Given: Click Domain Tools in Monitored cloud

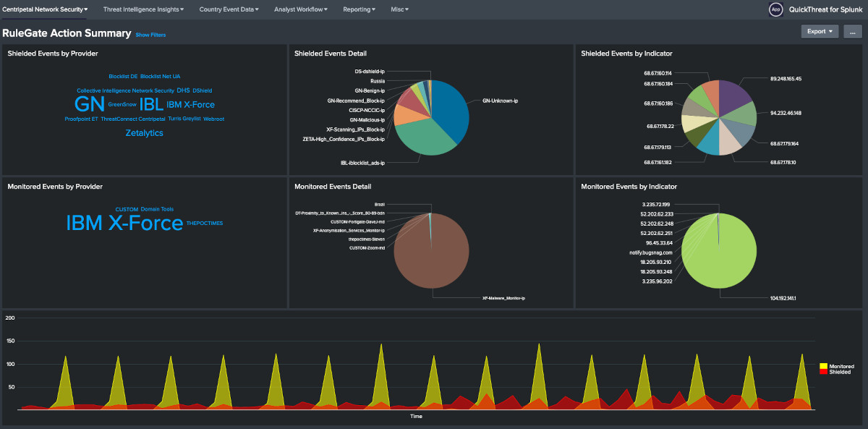Looking at the screenshot, I should 157,209.
